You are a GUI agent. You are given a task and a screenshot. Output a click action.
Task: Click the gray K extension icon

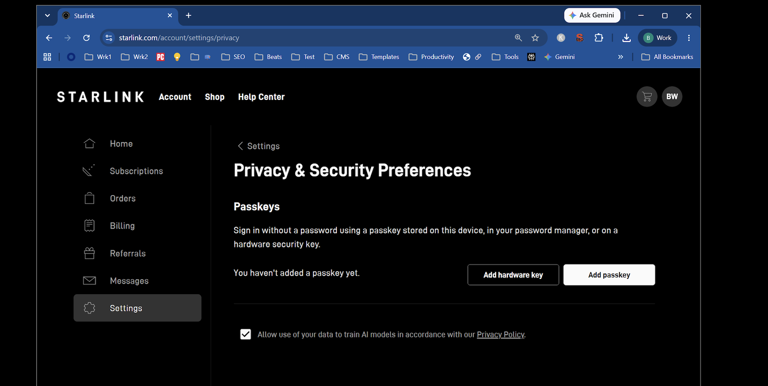pos(561,38)
